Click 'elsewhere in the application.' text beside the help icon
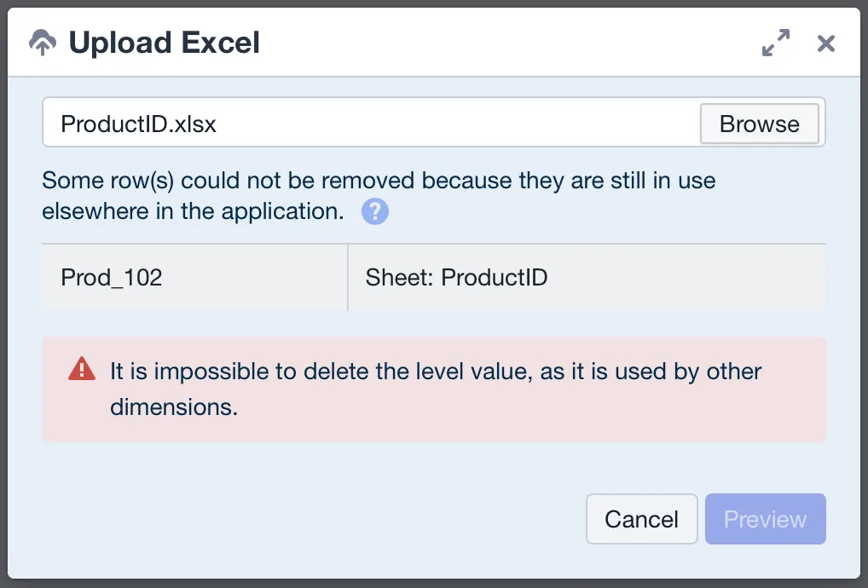868x588 pixels. 194,211
